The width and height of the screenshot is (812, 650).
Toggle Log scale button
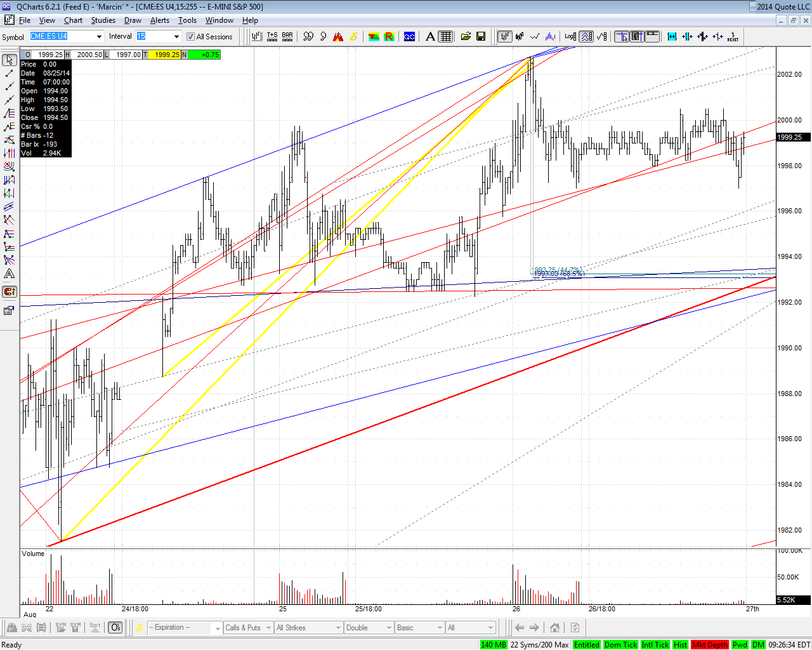pos(570,36)
